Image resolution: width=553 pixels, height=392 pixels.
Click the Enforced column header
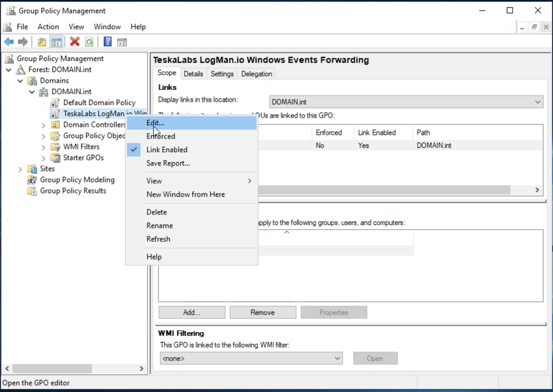[x=333, y=133]
